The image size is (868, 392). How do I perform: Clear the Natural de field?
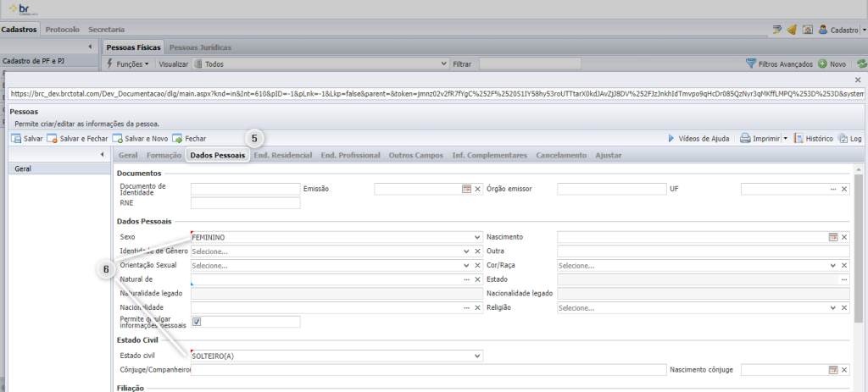coord(478,279)
